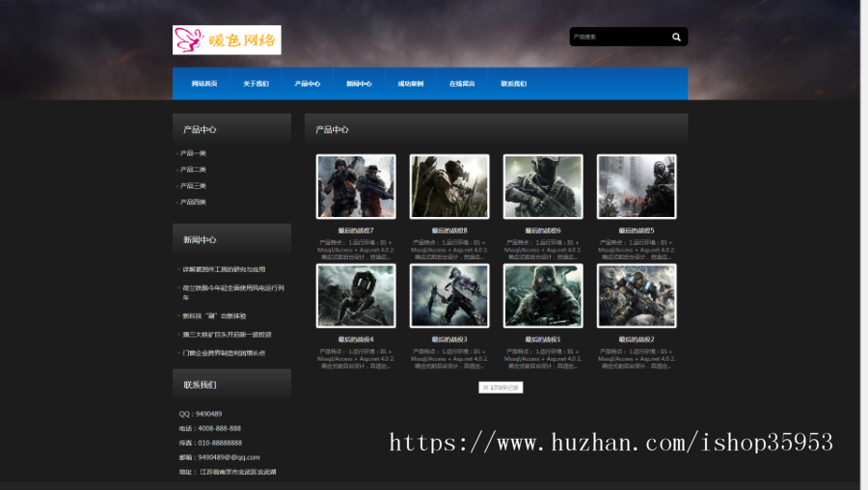Click the sidebar 产品中心 panel heading

200,129
